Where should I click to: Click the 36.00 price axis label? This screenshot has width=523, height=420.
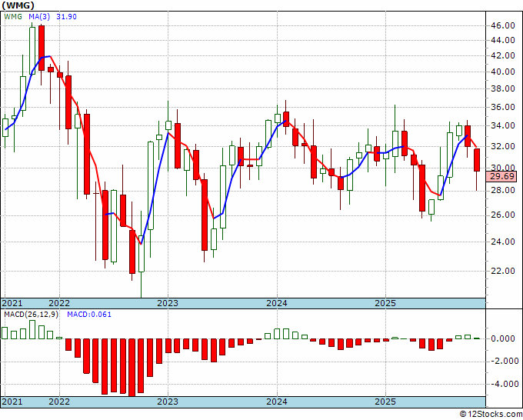[502, 107]
